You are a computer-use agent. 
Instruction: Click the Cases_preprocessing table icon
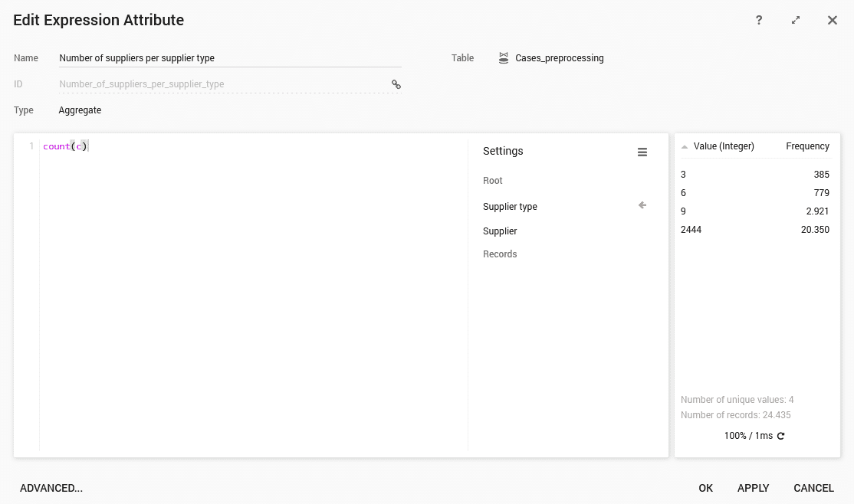504,58
